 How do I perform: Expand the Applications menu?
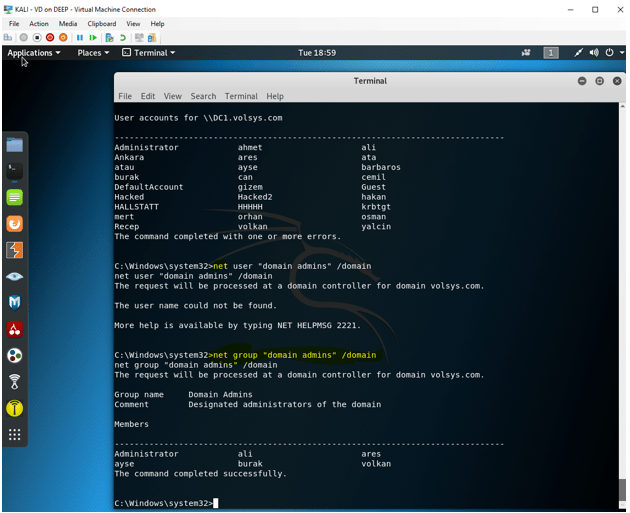tap(33, 52)
